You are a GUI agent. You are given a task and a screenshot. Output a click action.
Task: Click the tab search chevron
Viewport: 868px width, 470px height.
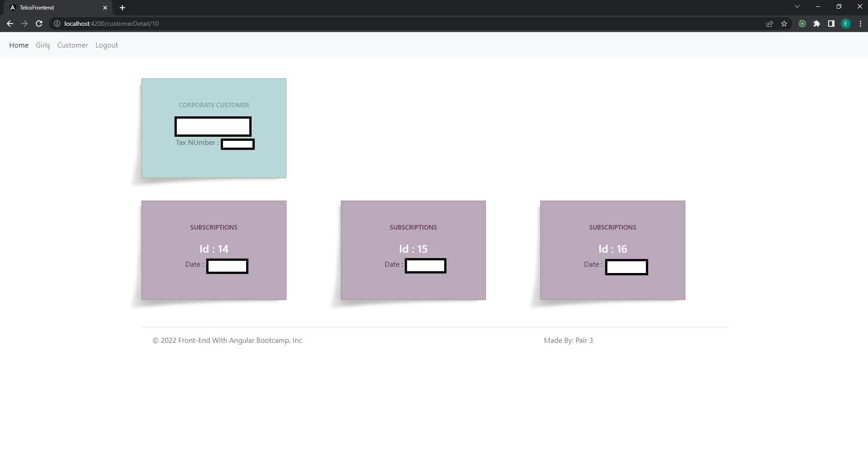pyautogui.click(x=797, y=6)
